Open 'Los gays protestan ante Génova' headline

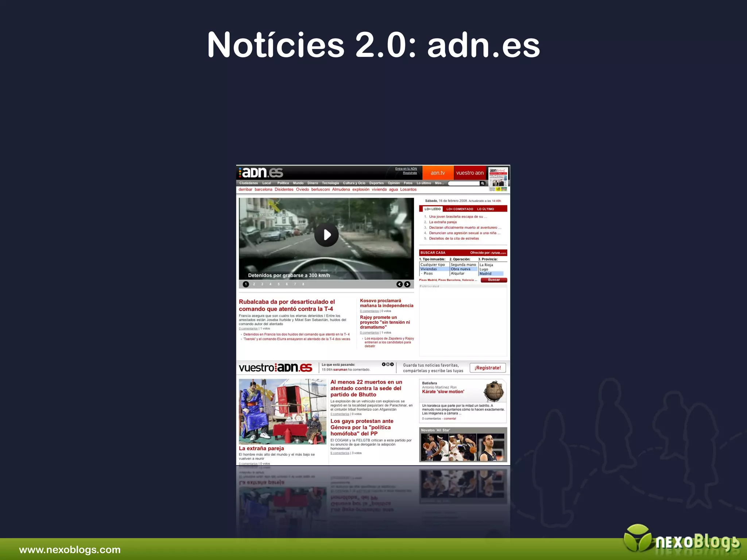click(x=362, y=427)
